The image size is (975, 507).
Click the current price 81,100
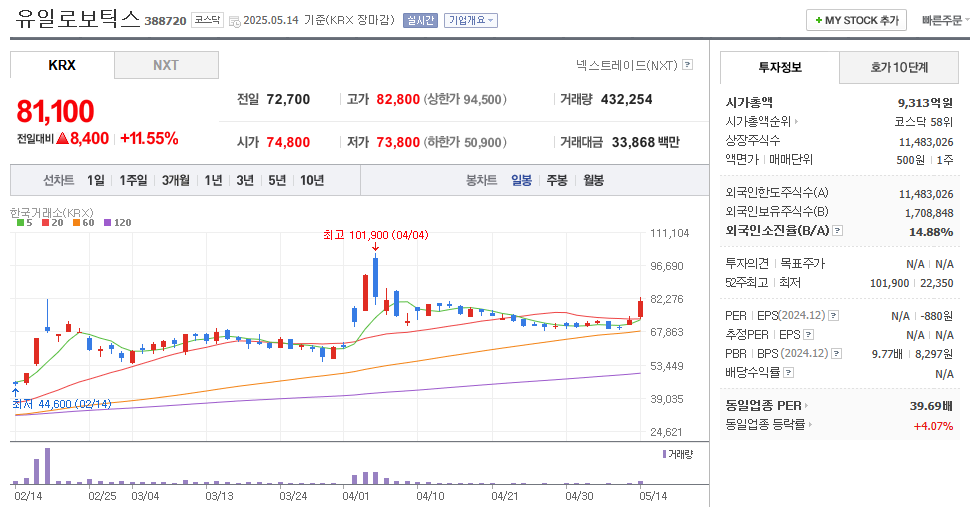click(x=55, y=112)
